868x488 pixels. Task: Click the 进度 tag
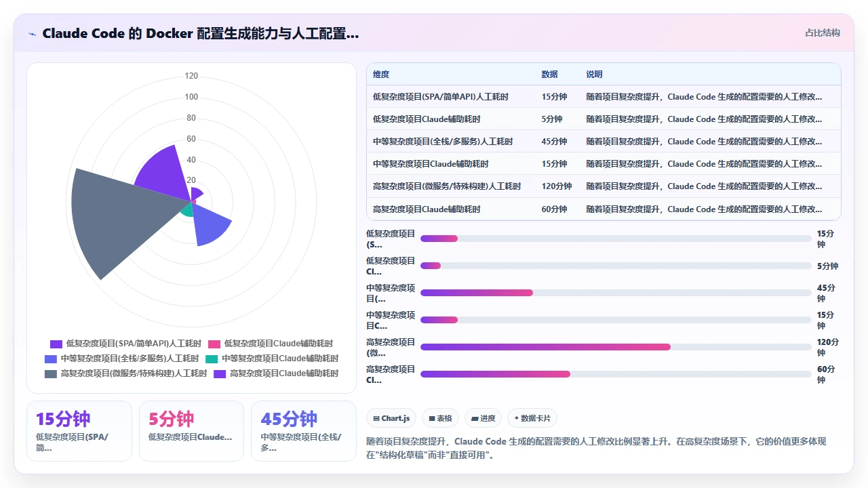pos(483,418)
